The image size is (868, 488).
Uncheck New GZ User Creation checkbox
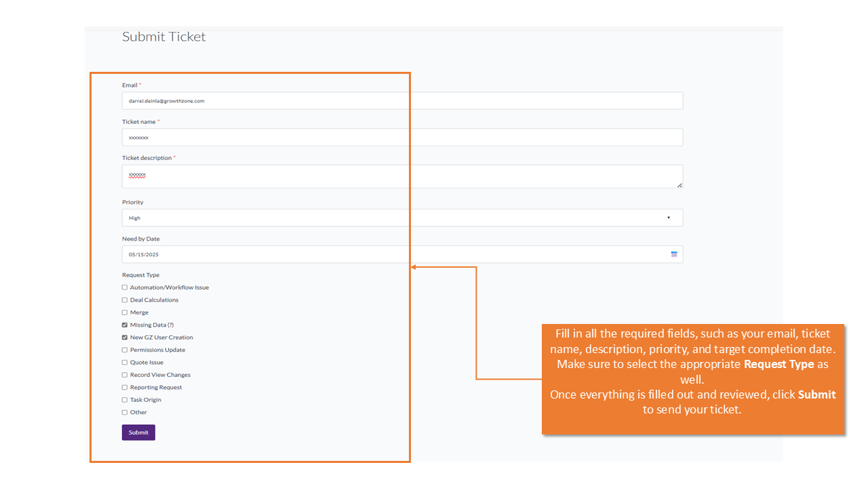pyautogui.click(x=125, y=337)
